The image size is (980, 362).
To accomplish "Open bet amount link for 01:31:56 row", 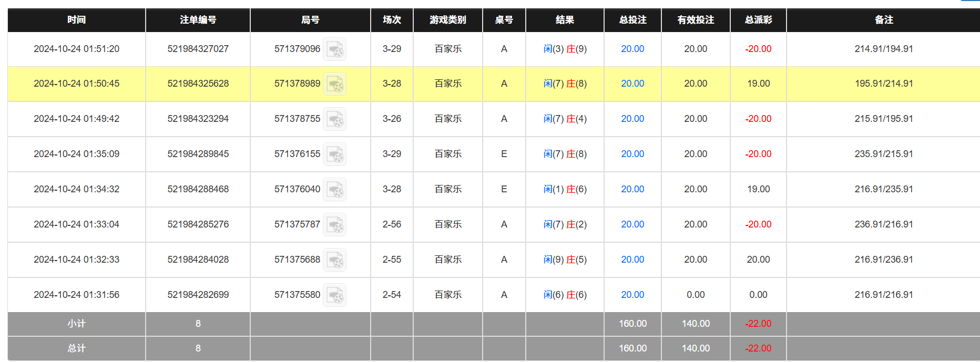I will (632, 295).
